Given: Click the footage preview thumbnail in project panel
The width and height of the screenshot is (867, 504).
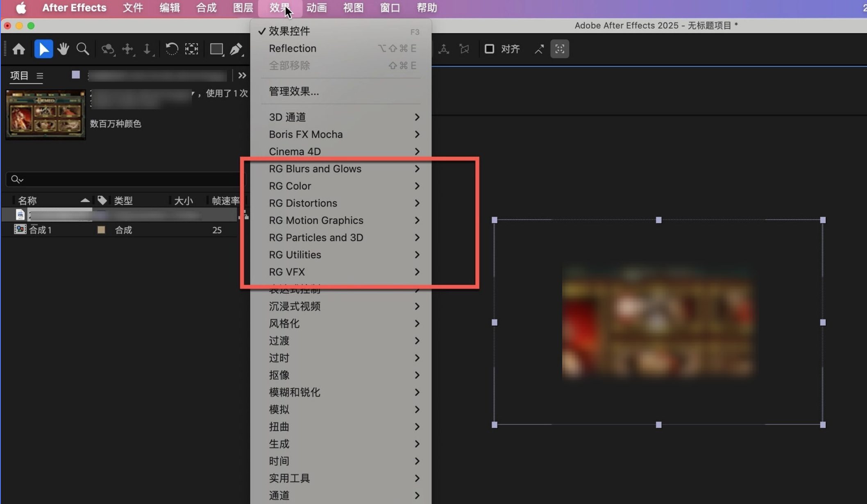Looking at the screenshot, I should (46, 115).
